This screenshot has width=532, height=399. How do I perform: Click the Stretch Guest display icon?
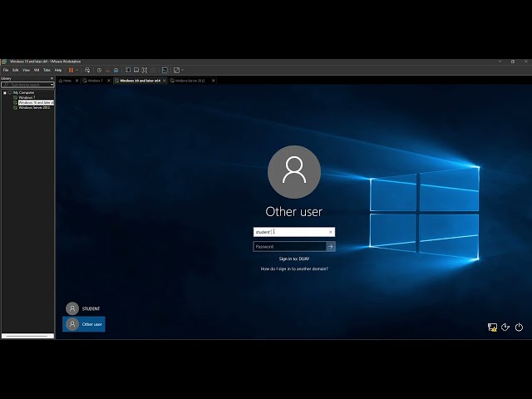click(x=176, y=70)
